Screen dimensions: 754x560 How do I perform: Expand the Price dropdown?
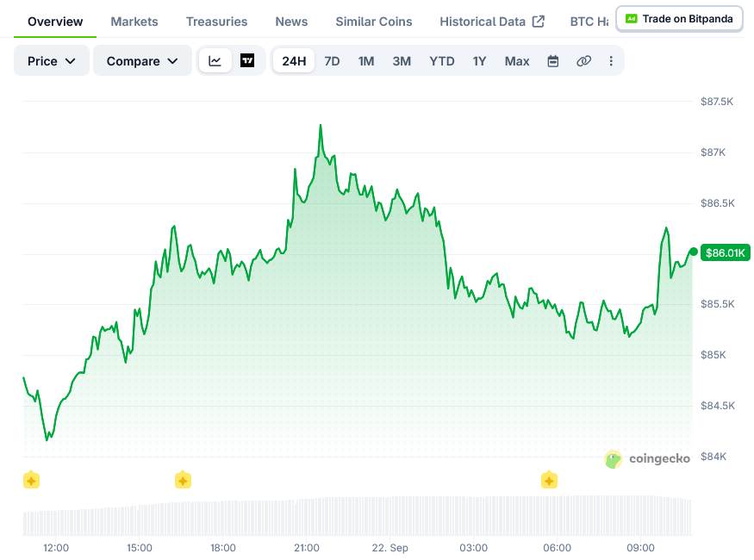point(52,61)
